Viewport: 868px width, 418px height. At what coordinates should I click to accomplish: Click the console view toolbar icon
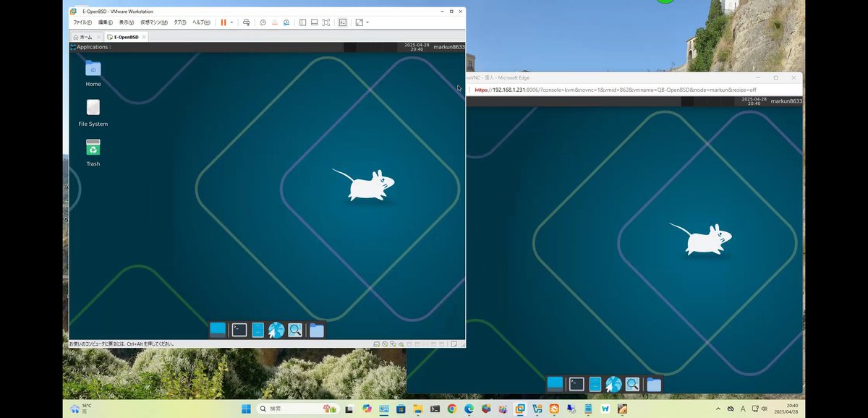point(343,22)
